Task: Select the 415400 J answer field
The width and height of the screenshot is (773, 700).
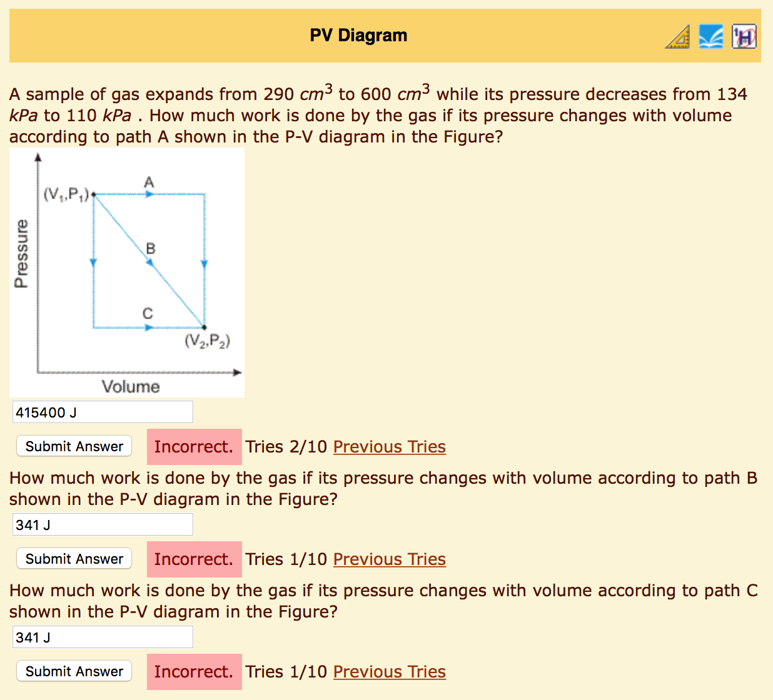Action: point(102,411)
